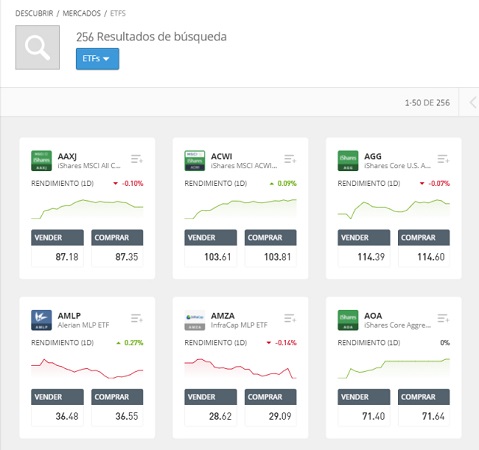This screenshot has width=479, height=450.
Task: Open AGG performance chart
Action: pos(394,209)
